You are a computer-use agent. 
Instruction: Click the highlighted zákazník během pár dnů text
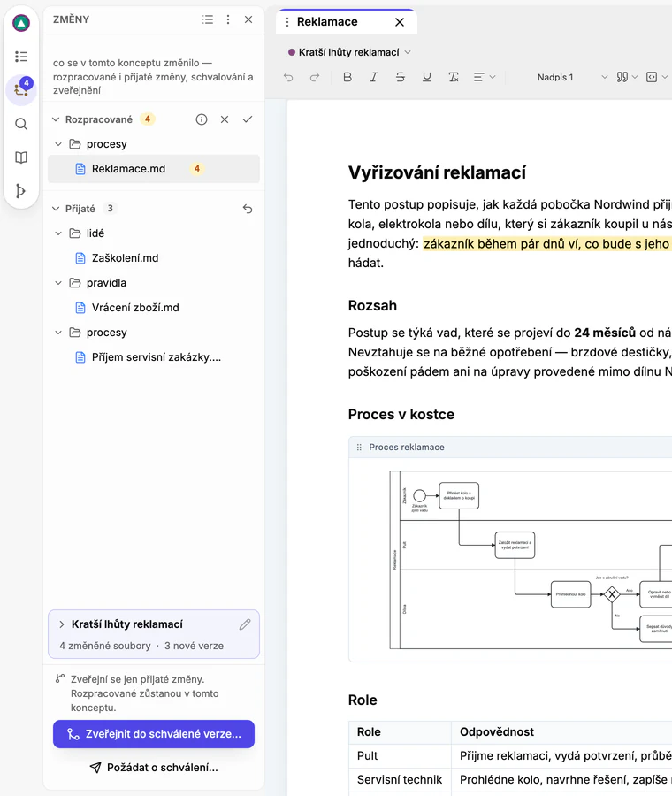point(546,244)
